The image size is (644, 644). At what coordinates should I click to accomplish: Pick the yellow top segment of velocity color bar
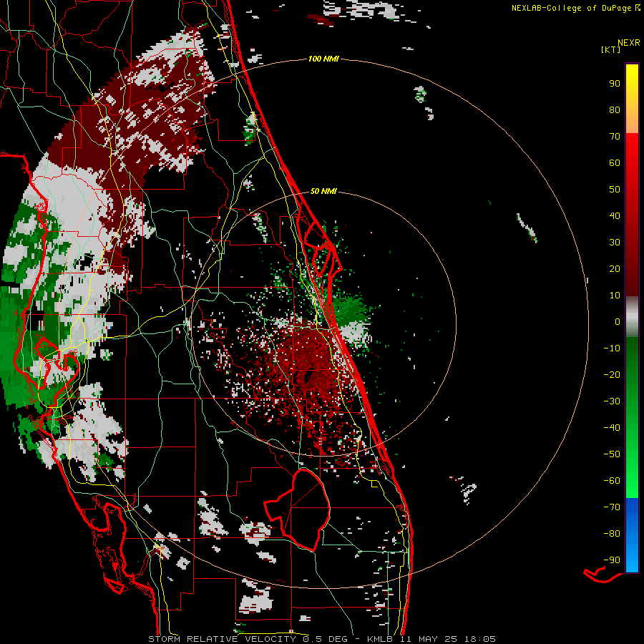tap(632, 99)
